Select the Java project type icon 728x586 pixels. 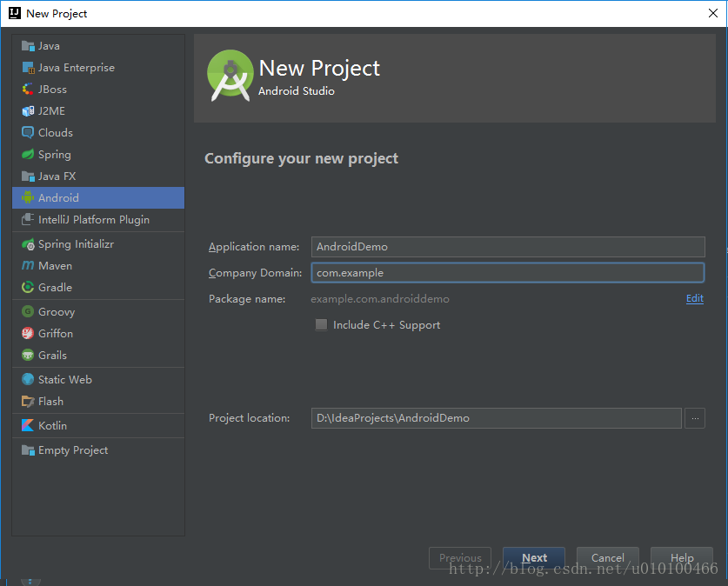[28, 46]
